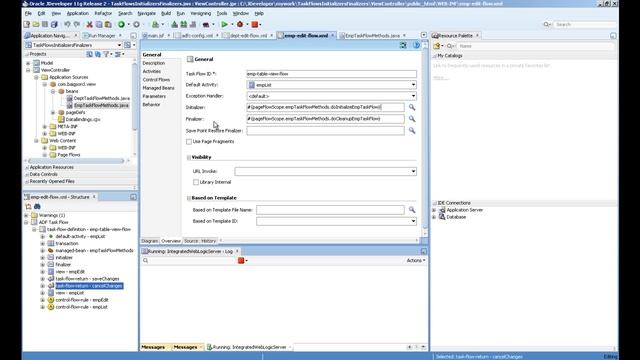The height and width of the screenshot is (360, 640).
Task: Select Behavior in overview sidebar
Action: (x=151, y=105)
